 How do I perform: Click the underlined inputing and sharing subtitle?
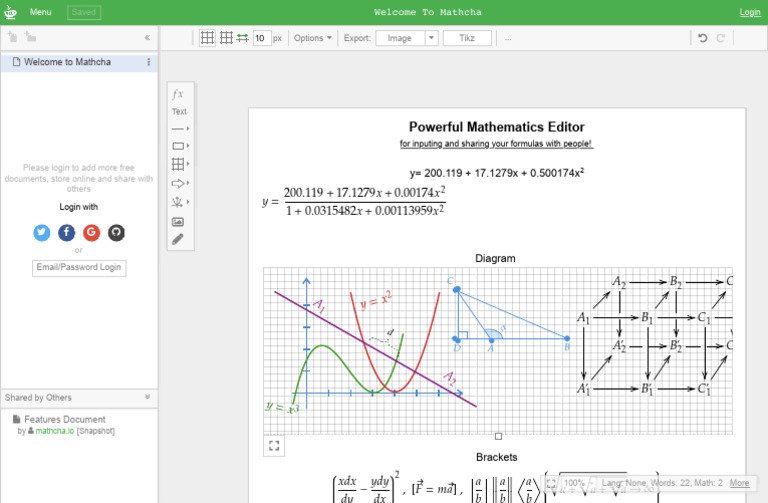click(x=496, y=144)
